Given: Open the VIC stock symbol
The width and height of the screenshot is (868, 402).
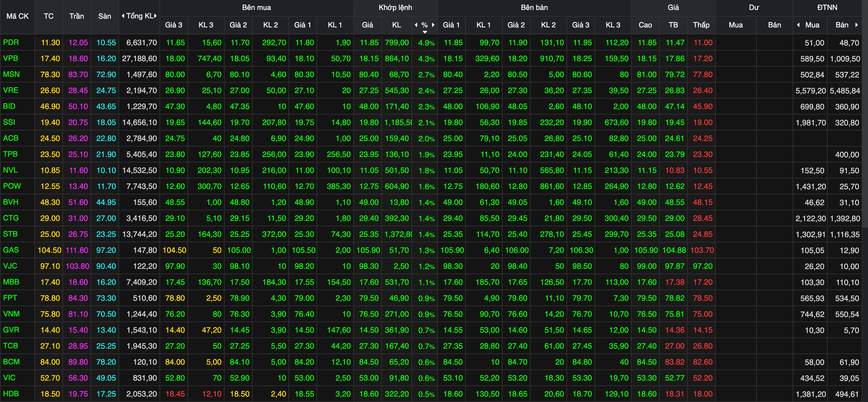Looking at the screenshot, I should pos(9,377).
